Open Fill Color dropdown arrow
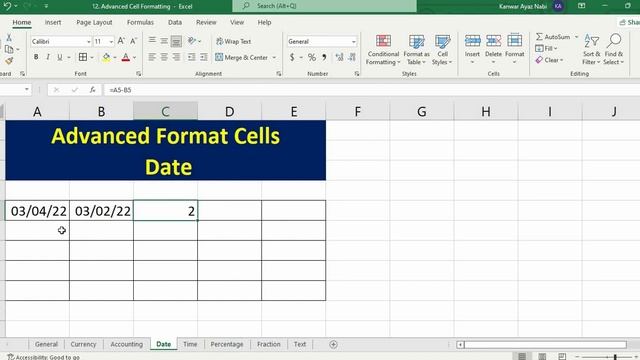The image size is (640, 360). pyautogui.click(x=115, y=58)
